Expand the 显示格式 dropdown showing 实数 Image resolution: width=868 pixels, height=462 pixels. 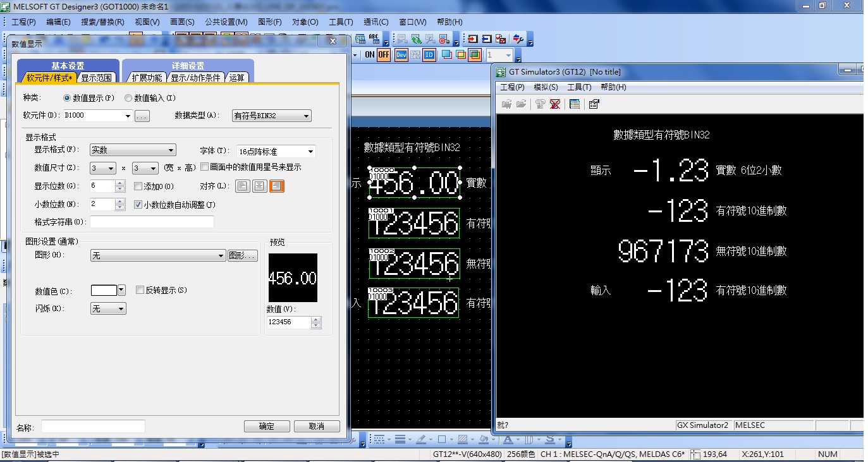click(133, 150)
